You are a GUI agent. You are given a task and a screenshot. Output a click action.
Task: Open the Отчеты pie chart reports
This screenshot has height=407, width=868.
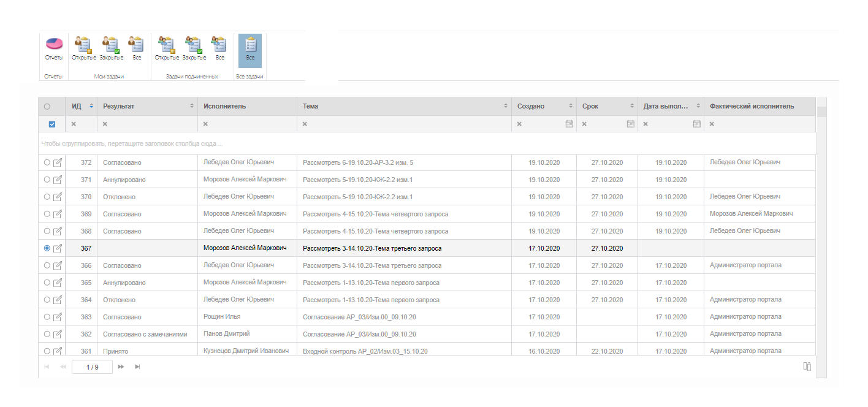pos(54,49)
